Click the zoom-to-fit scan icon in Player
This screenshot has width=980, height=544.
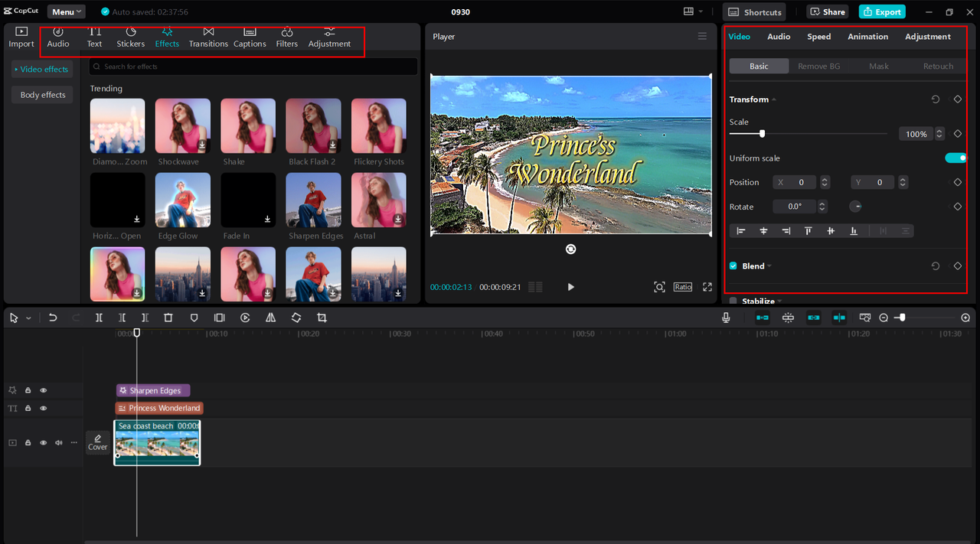coord(659,287)
